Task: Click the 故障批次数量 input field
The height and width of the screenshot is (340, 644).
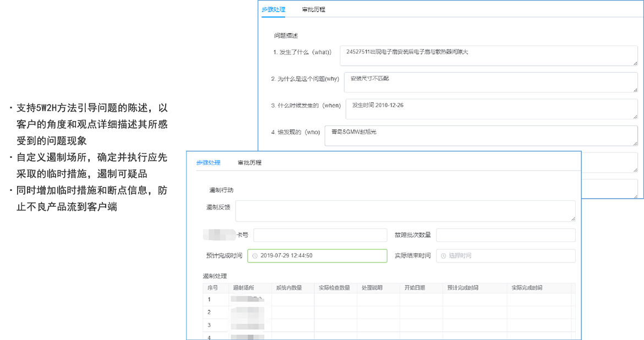Action: 505,235
